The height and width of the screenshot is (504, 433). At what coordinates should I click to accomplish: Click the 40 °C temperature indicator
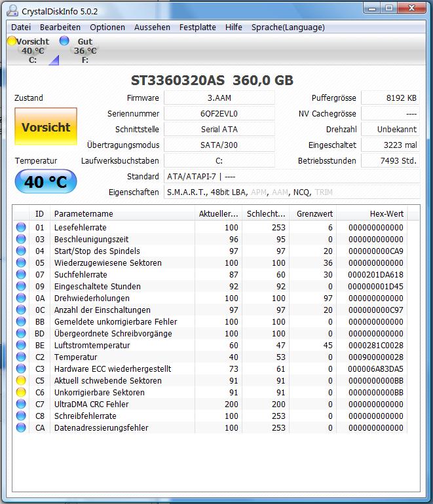pos(46,181)
